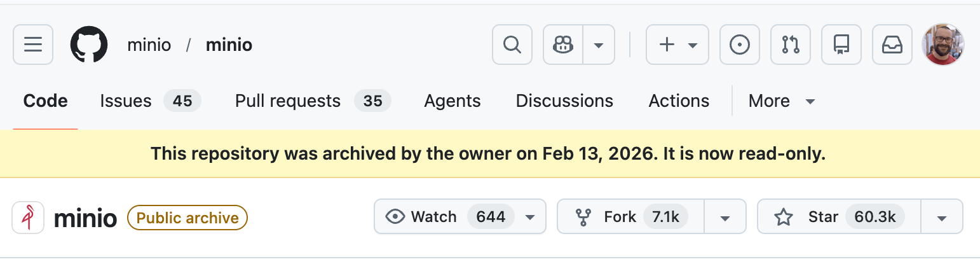Go to the GitHub homepage logo
The height and width of the screenshot is (271, 980).
tap(89, 45)
